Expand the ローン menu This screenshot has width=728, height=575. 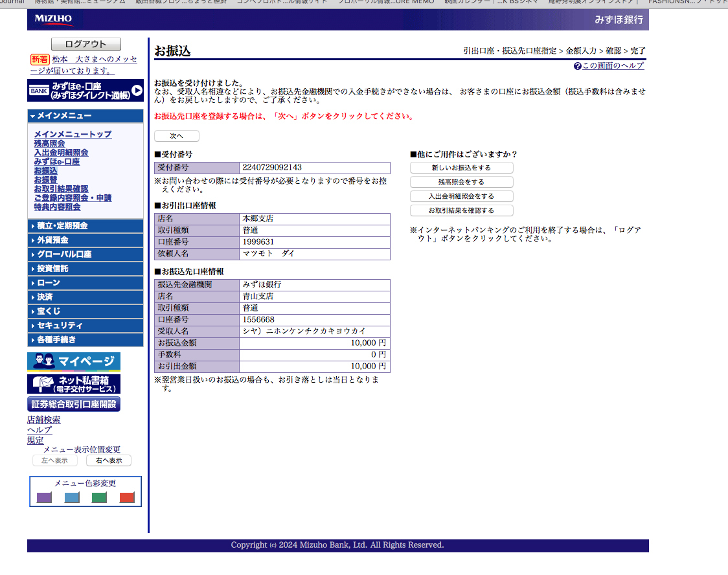point(85,283)
